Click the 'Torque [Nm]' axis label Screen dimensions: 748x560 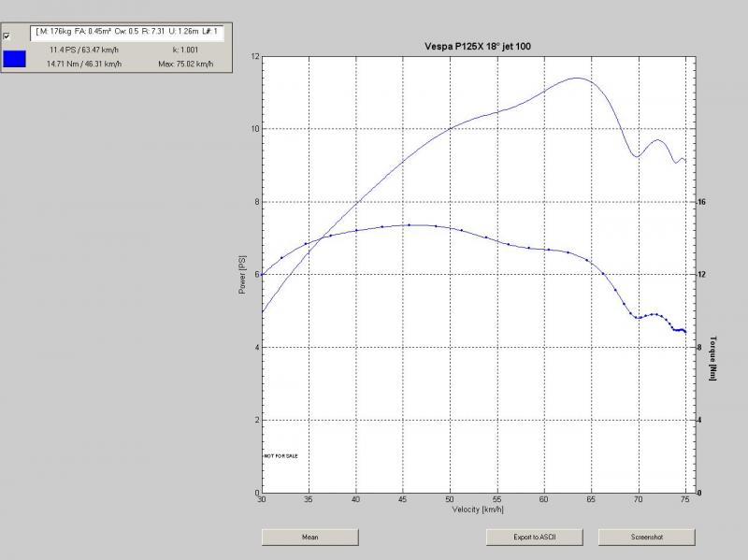(x=712, y=358)
